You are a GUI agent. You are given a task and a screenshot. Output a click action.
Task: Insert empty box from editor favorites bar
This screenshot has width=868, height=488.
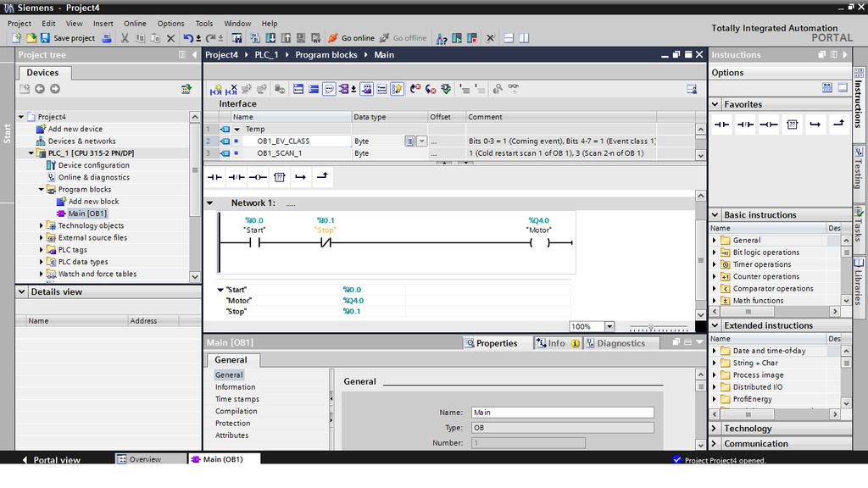(x=280, y=177)
